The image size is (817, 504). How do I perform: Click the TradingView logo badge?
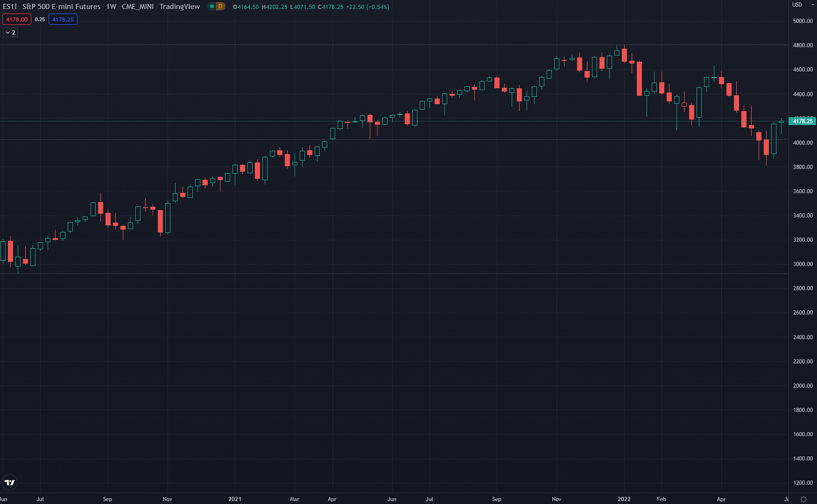click(10, 482)
